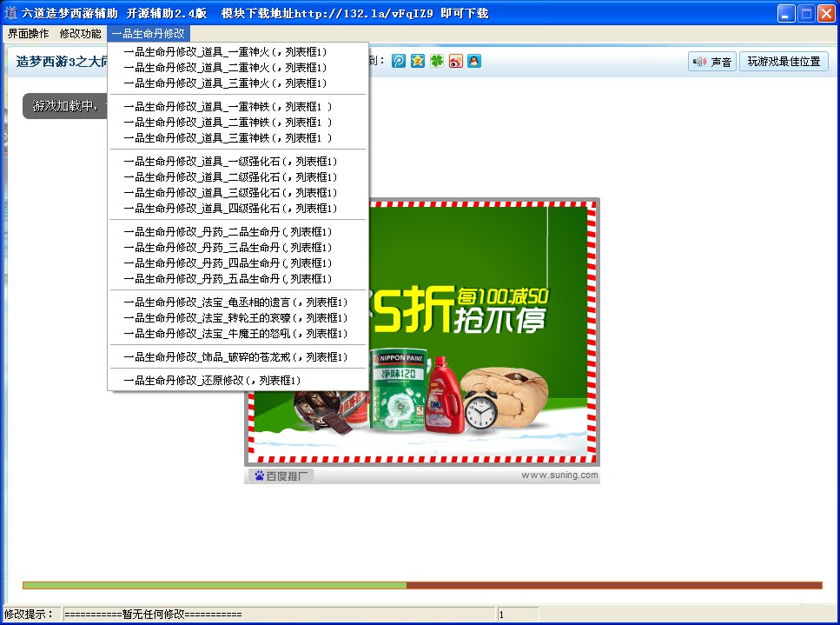Choose 道具_一重神铁 menu entry
Screen dimensions: 840x625
pos(238,107)
